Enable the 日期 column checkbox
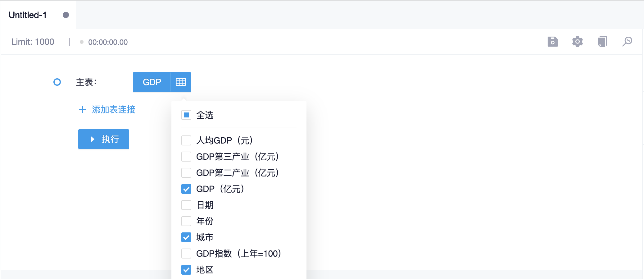Image resolution: width=644 pixels, height=279 pixels. click(186, 205)
